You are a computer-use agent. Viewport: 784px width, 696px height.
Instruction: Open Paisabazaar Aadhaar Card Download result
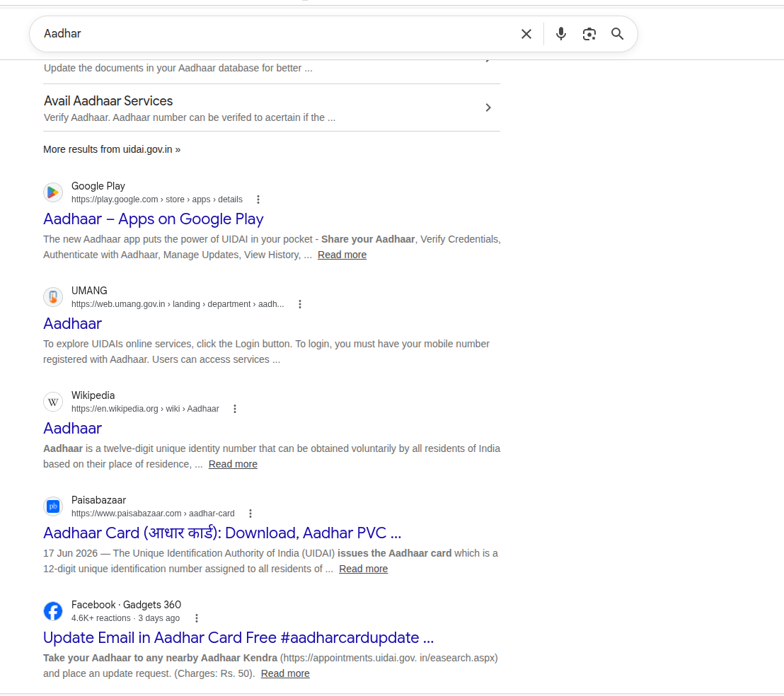pyautogui.click(x=222, y=533)
